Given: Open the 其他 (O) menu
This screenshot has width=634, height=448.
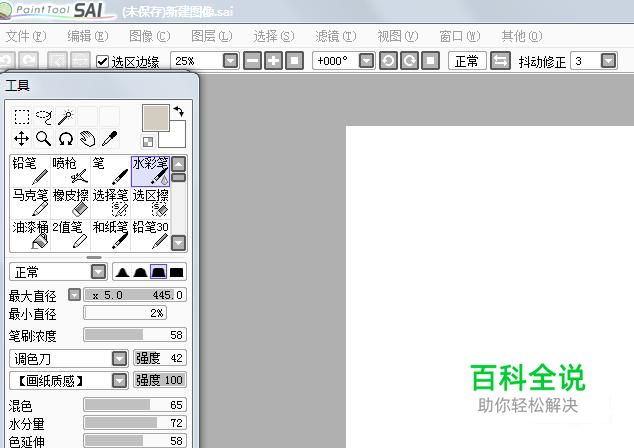Looking at the screenshot, I should (522, 36).
